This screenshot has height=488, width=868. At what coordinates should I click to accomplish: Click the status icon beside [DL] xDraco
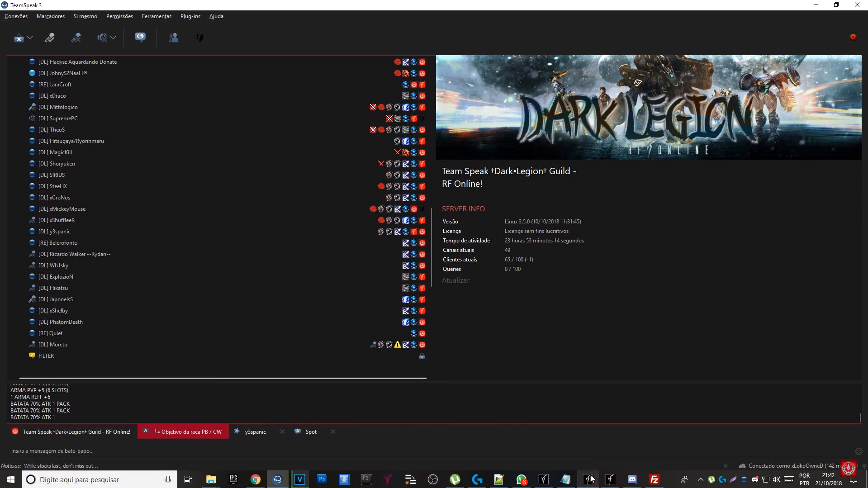(32, 95)
